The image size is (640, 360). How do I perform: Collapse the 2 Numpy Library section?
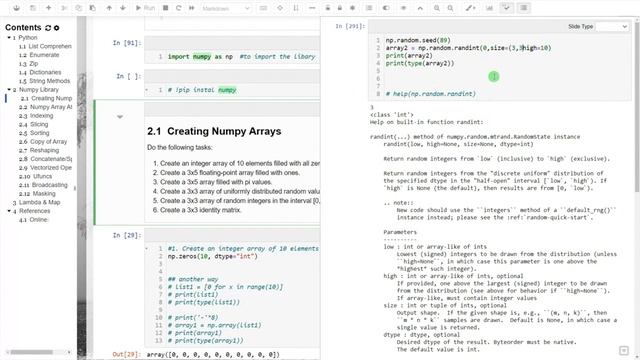point(9,89)
